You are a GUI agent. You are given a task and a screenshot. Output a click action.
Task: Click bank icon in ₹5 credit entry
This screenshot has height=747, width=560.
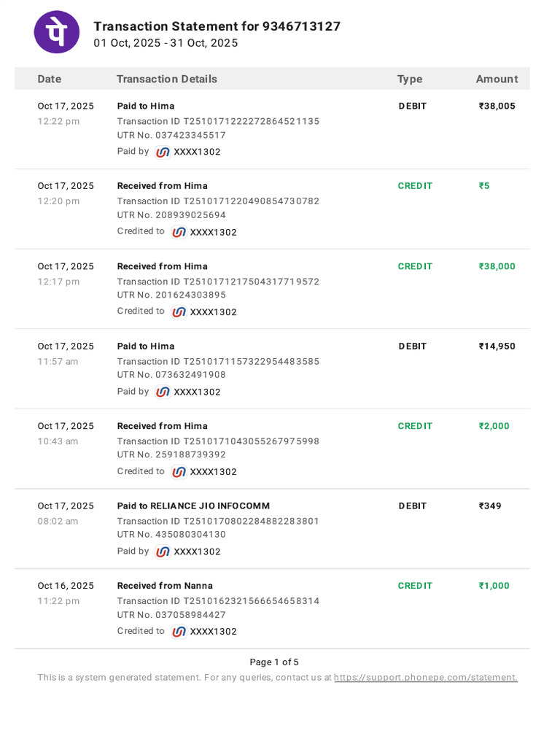tap(179, 232)
